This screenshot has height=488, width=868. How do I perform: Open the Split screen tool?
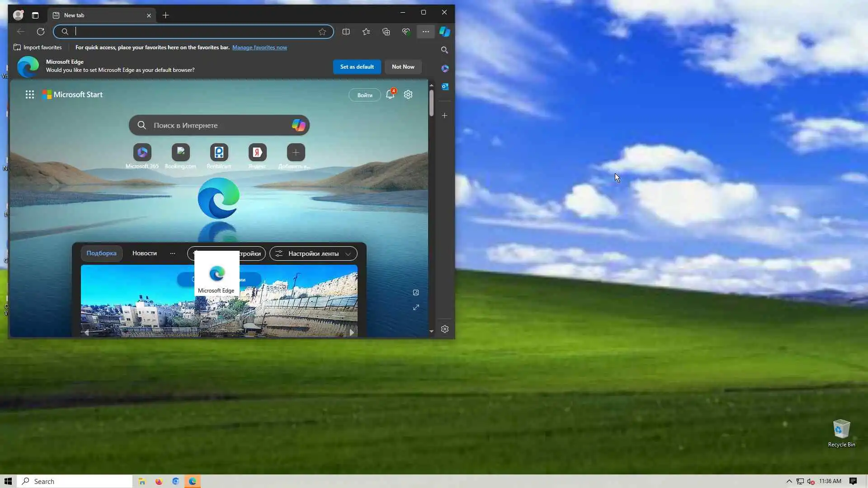click(346, 32)
